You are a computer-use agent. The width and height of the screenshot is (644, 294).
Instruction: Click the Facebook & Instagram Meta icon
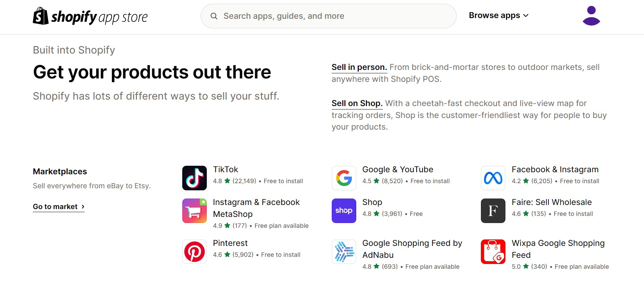click(x=493, y=178)
